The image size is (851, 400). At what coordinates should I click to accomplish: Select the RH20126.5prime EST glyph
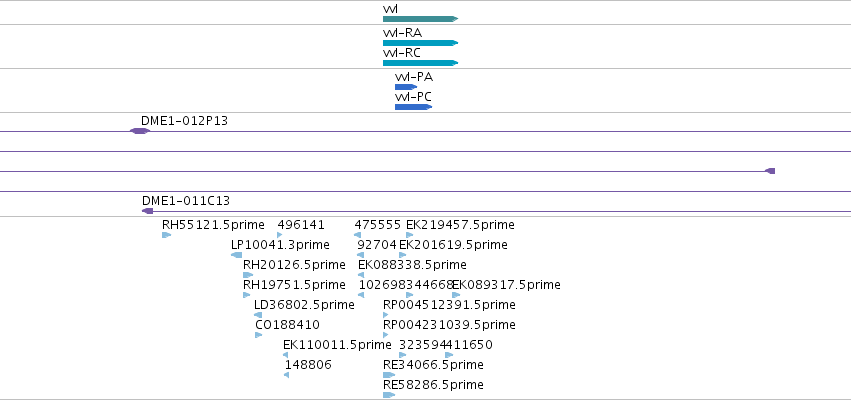coord(248,275)
